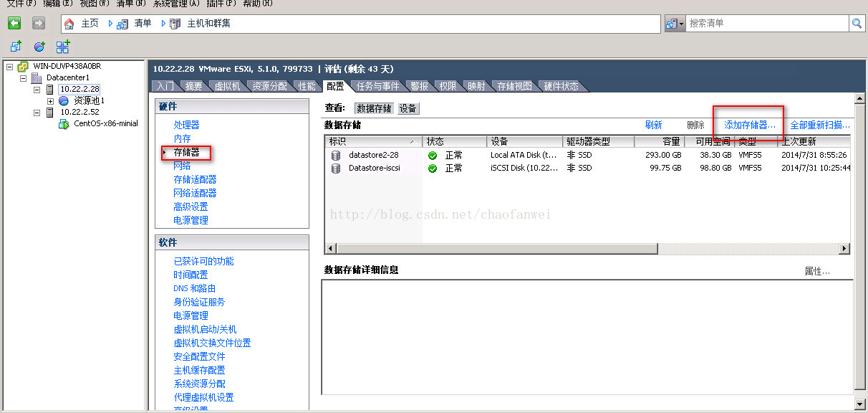The width and height of the screenshot is (868, 413).
Task: Click the 清单 inventory icon in breadcrumb
Action: pyautogui.click(x=122, y=24)
